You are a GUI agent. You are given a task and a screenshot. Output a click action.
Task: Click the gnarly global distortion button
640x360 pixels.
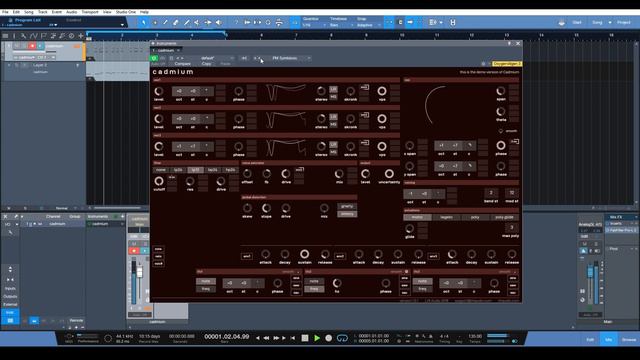coord(347,206)
